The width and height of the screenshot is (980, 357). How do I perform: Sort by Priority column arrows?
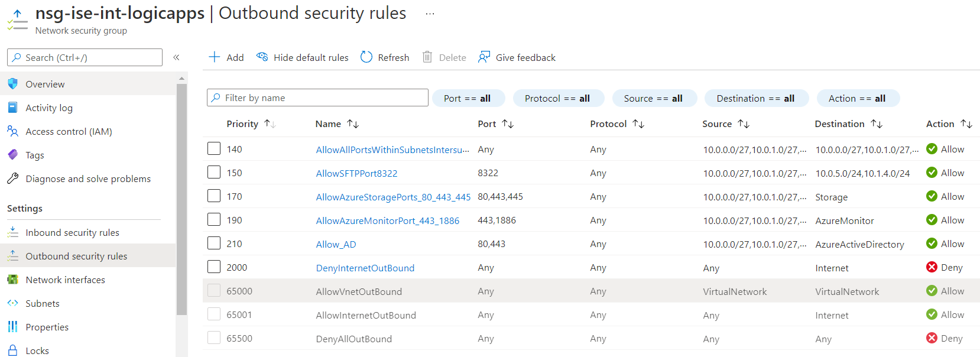270,124
